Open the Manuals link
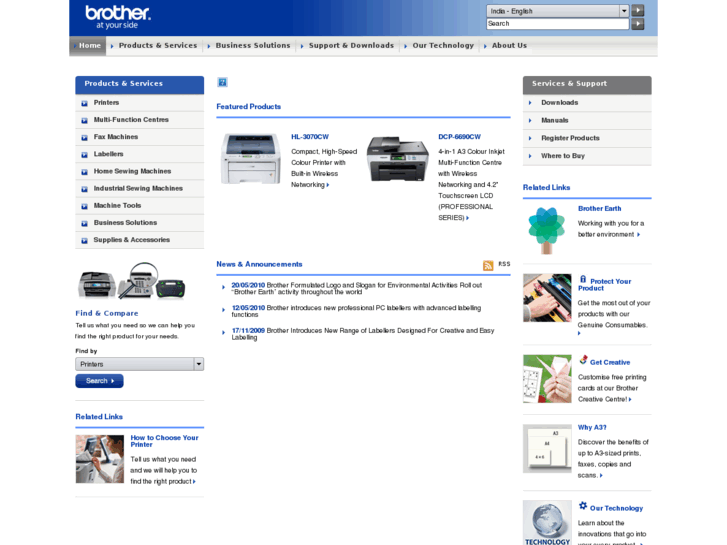727x545 pixels. coord(555,120)
